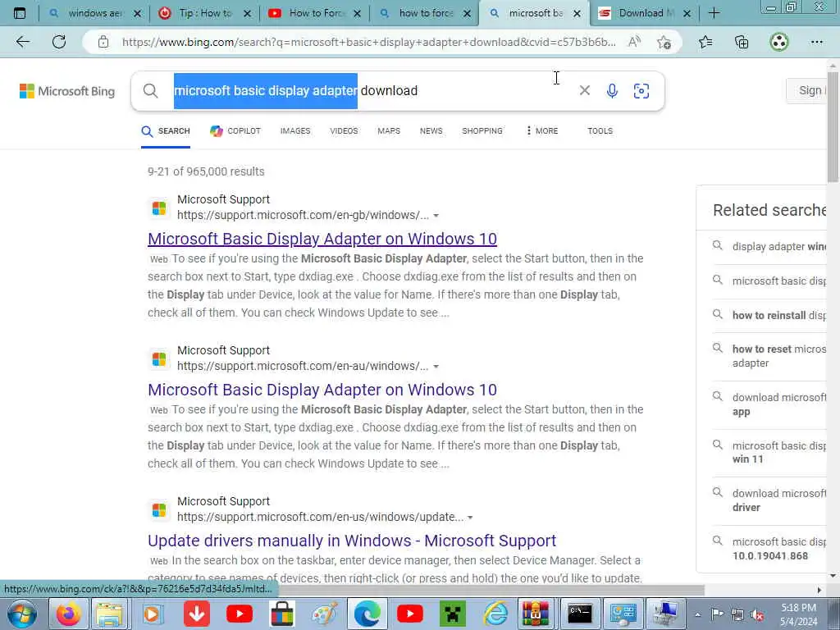The image size is (840, 630).
Task: Show hidden system tray icons
Action: click(697, 614)
